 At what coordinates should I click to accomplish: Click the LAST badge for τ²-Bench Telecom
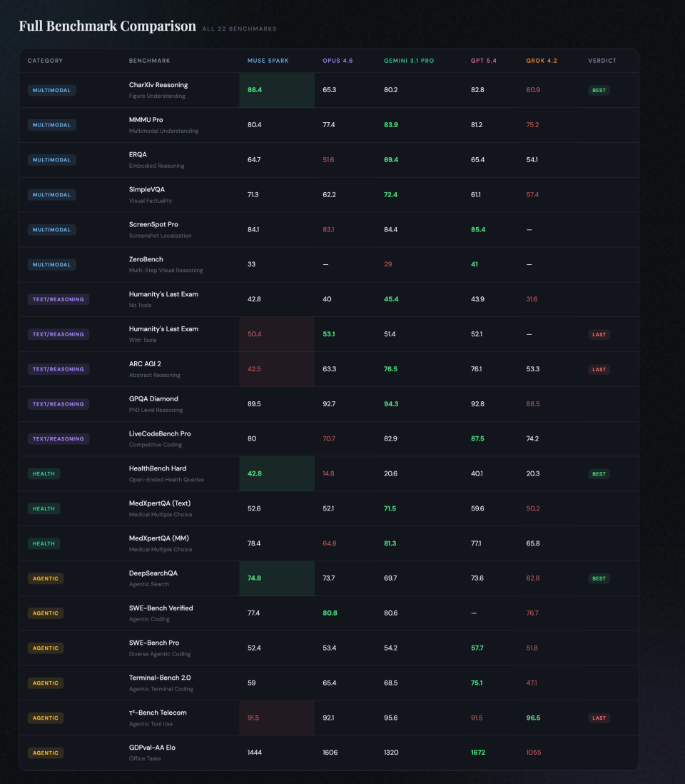(x=599, y=718)
